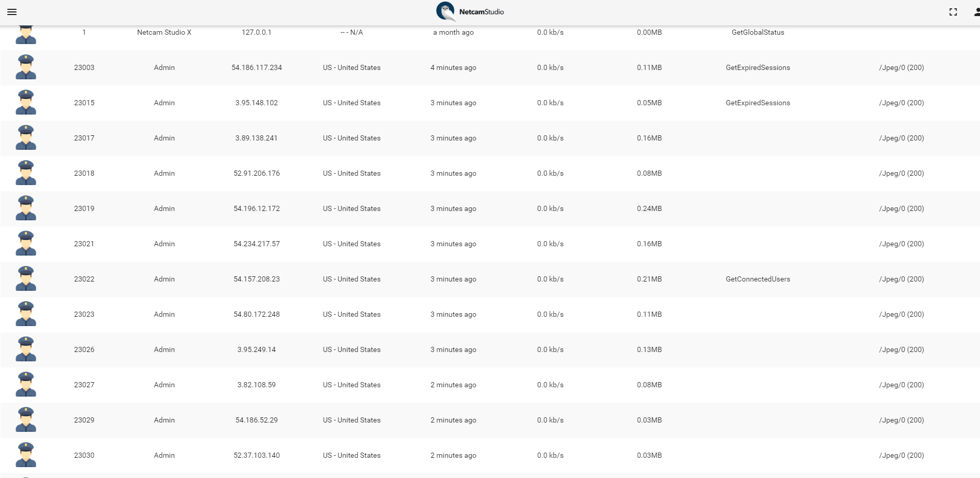Screen dimensions: 980x478
Task: Click GetExpiredSessions in the 23015 row
Action: 758,103
